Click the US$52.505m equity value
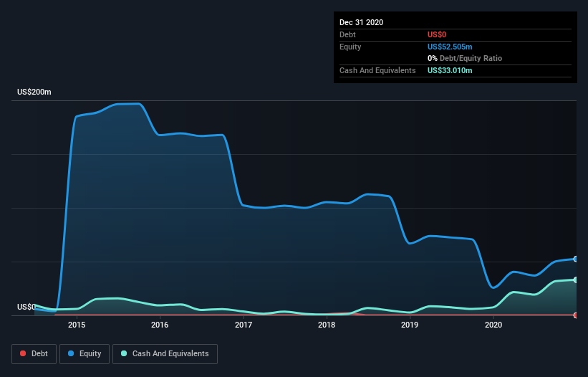Image resolution: width=588 pixels, height=377 pixels. point(450,47)
